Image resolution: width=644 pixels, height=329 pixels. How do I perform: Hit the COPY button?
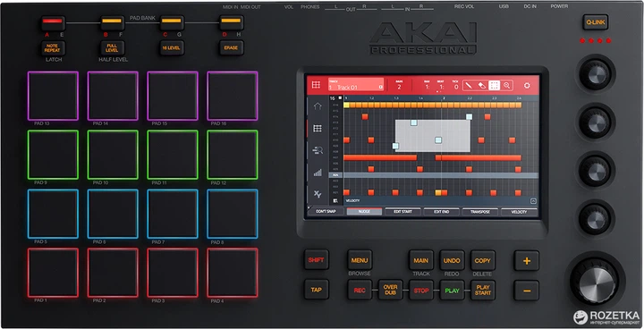tap(483, 260)
